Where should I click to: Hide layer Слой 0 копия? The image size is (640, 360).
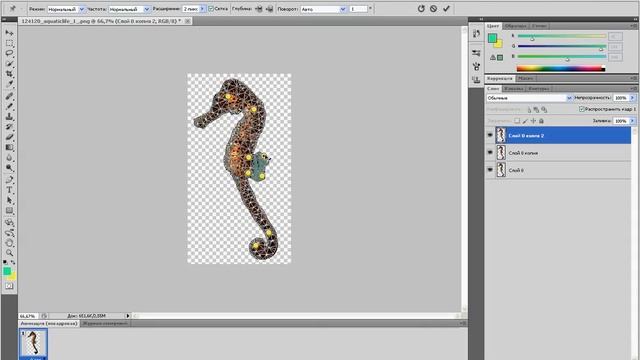tap(490, 152)
